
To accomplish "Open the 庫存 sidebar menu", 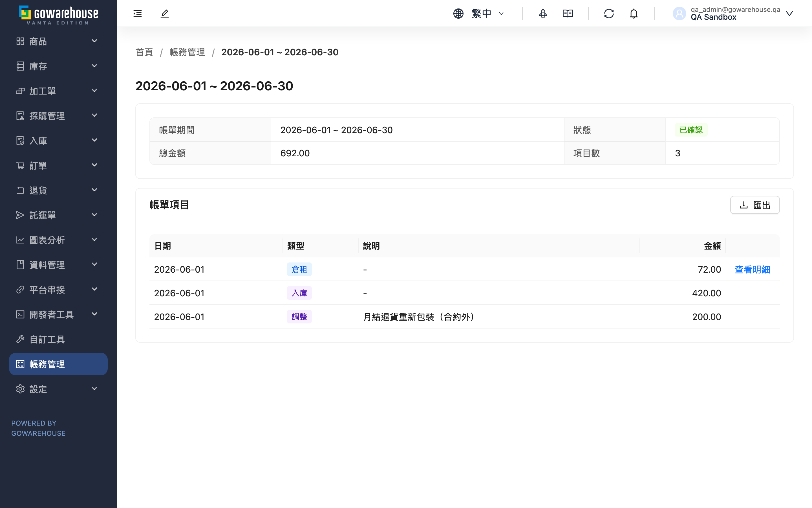I will coord(58,66).
